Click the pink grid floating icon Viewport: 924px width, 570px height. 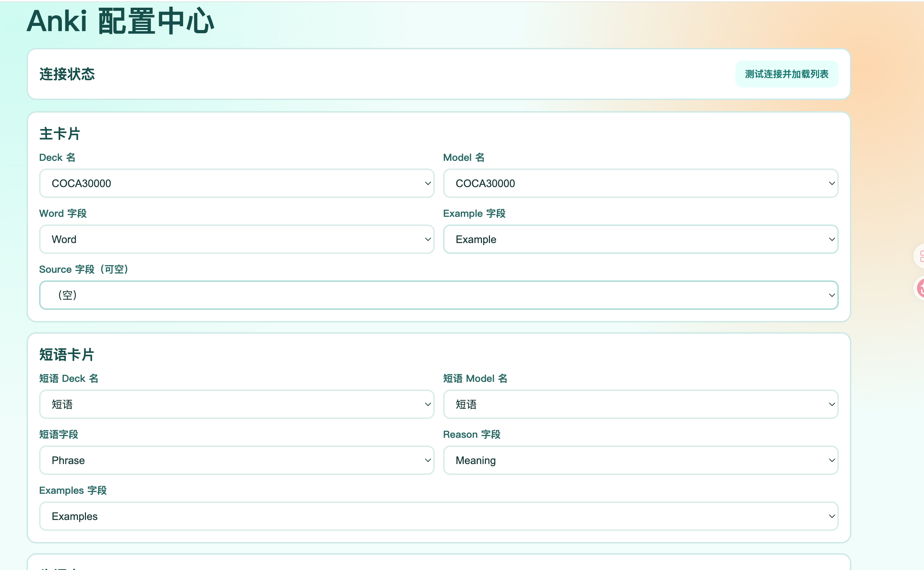tap(920, 256)
